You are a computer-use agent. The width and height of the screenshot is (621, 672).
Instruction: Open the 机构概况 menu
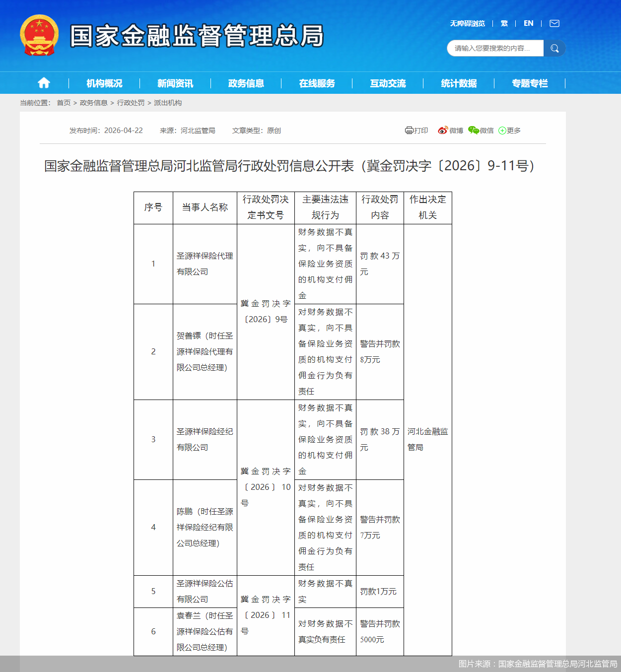103,83
